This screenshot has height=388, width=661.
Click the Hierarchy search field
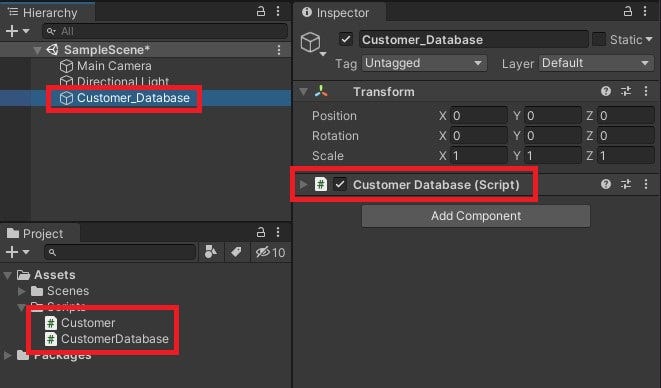pyautogui.click(x=165, y=31)
